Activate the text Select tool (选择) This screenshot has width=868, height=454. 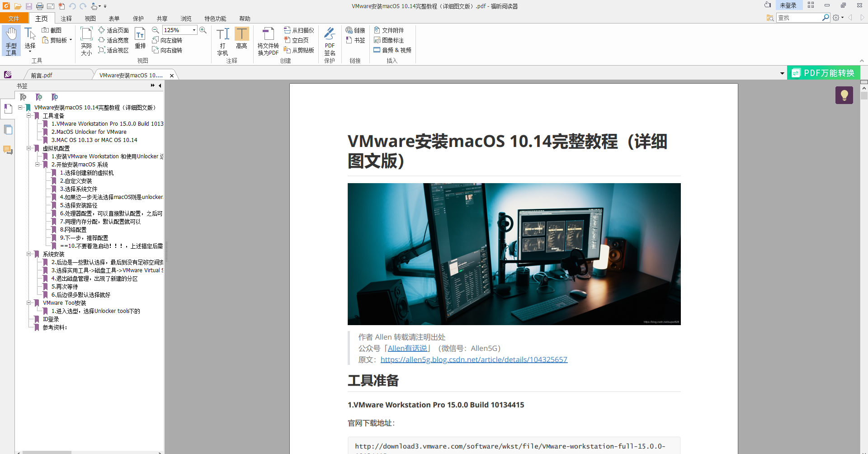point(30,40)
